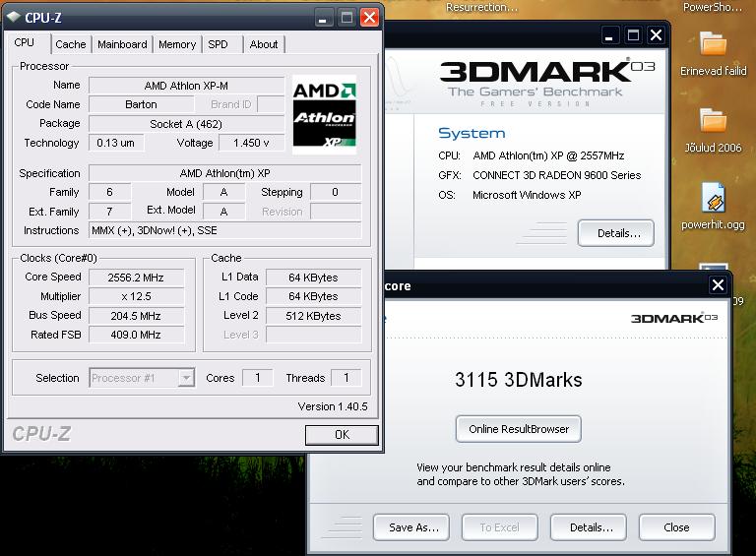Minimize the CPU-Z window

(323, 18)
